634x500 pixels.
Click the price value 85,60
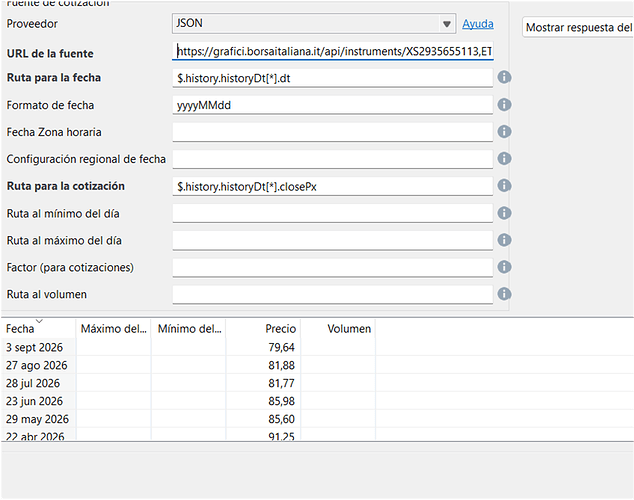coord(281,419)
